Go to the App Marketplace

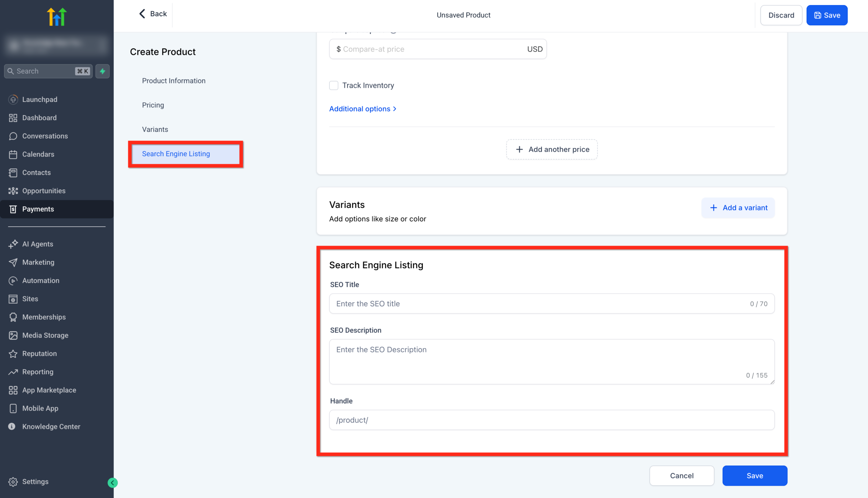(x=49, y=390)
